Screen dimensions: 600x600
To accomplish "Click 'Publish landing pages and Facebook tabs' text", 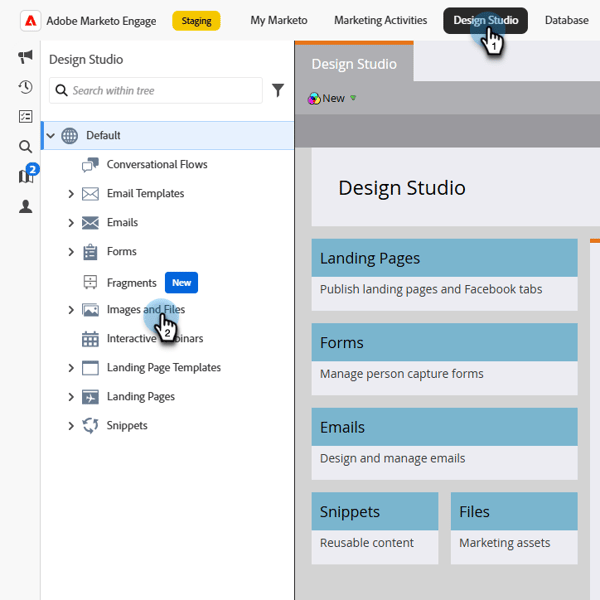I will [431, 289].
